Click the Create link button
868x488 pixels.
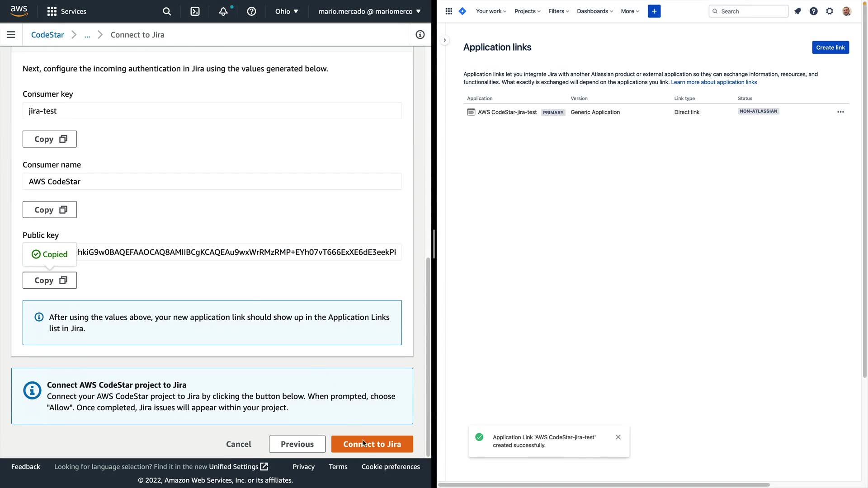830,47
